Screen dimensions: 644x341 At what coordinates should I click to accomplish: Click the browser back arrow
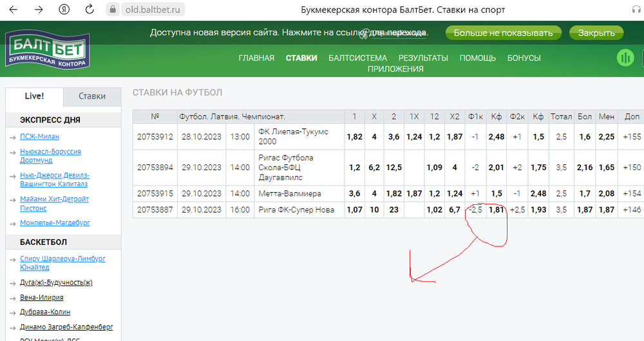coord(14,10)
